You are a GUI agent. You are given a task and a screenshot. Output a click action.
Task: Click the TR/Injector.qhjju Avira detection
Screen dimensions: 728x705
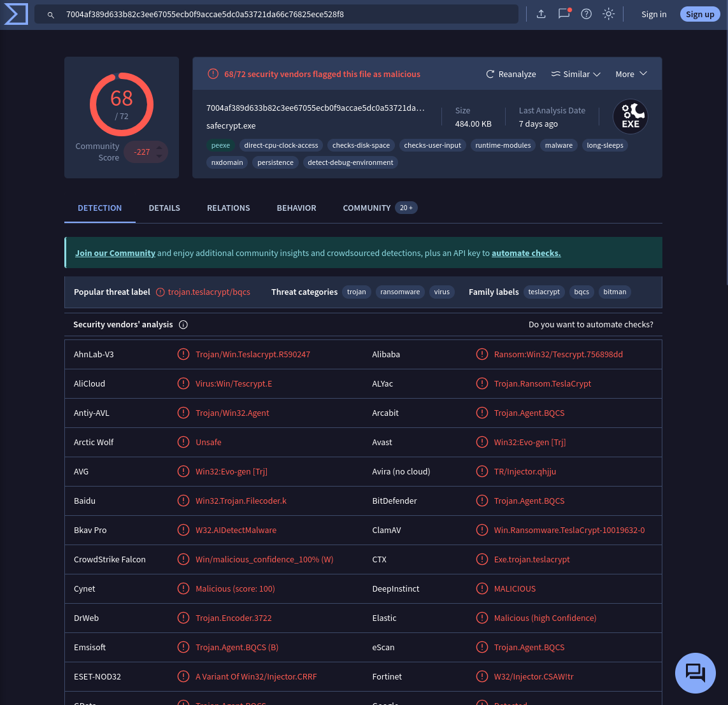tap(525, 471)
